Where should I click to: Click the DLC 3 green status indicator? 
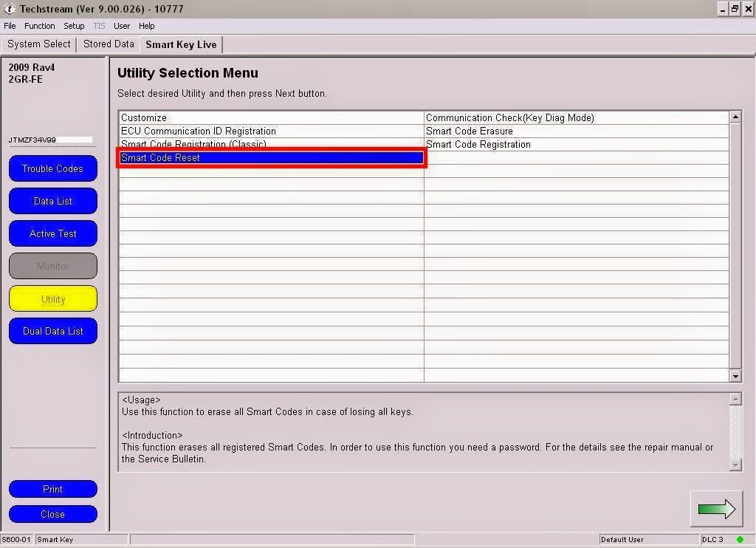click(740, 539)
